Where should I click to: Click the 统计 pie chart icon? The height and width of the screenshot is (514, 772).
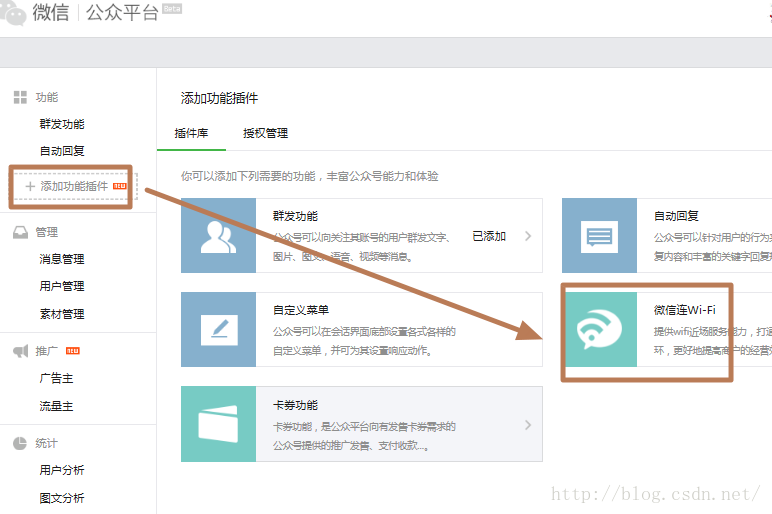tap(20, 443)
